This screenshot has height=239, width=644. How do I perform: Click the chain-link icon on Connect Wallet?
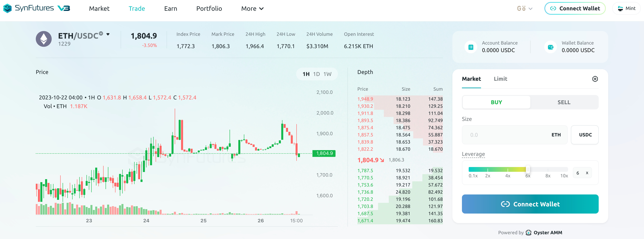pos(553,8)
